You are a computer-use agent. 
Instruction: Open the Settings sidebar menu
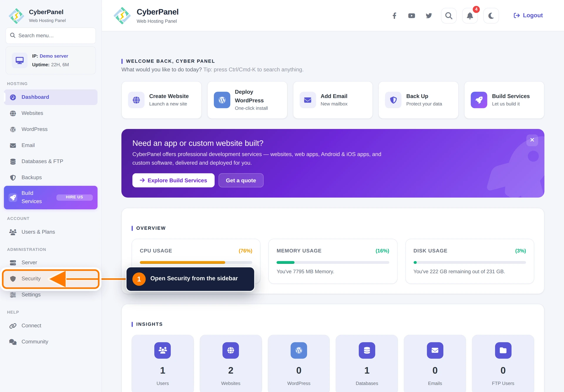click(51, 295)
